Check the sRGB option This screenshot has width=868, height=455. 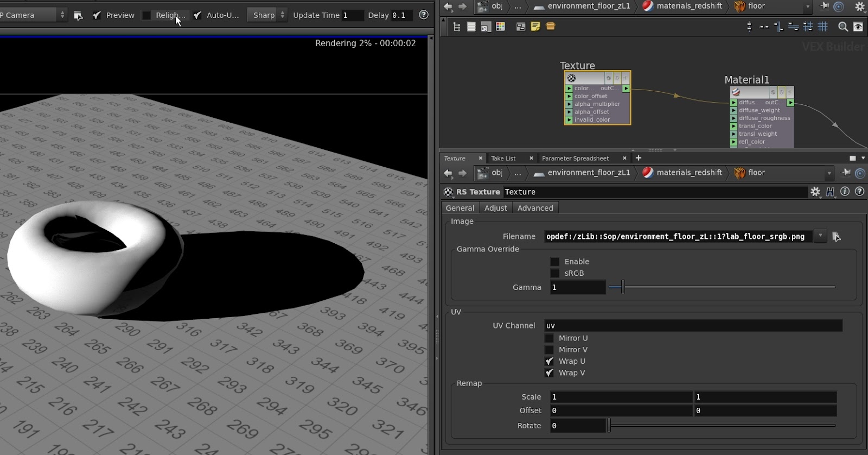[554, 273]
